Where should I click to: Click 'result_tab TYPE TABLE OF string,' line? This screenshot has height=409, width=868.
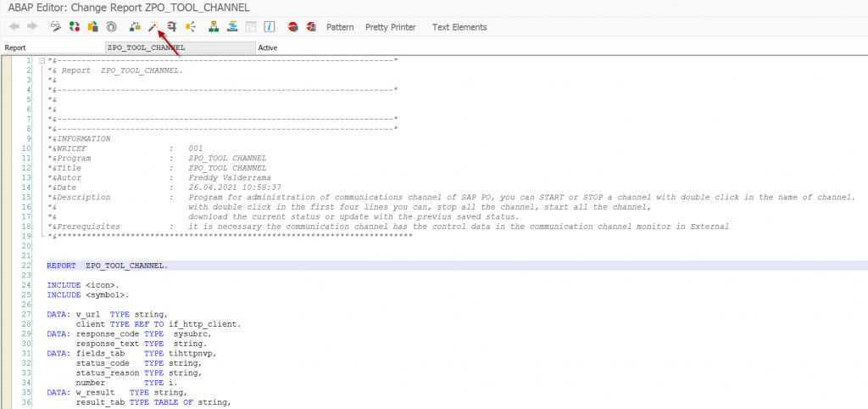(152, 402)
